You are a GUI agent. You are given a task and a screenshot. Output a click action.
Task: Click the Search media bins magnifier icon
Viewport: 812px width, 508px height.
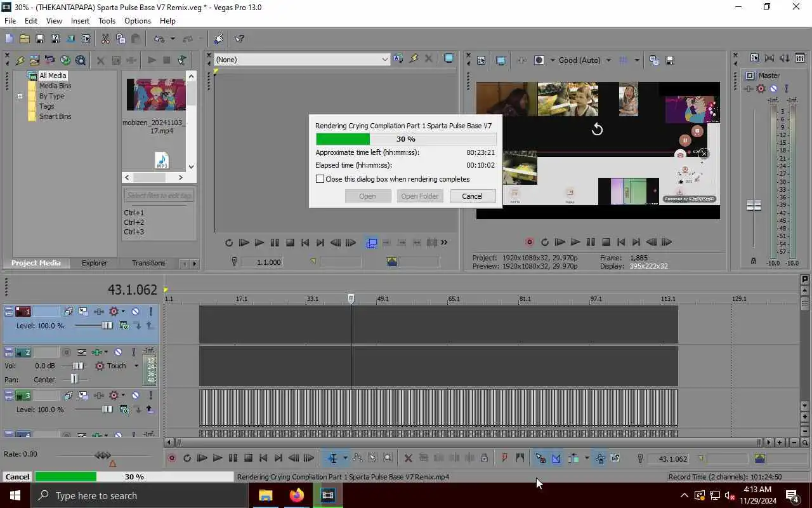tap(81, 60)
